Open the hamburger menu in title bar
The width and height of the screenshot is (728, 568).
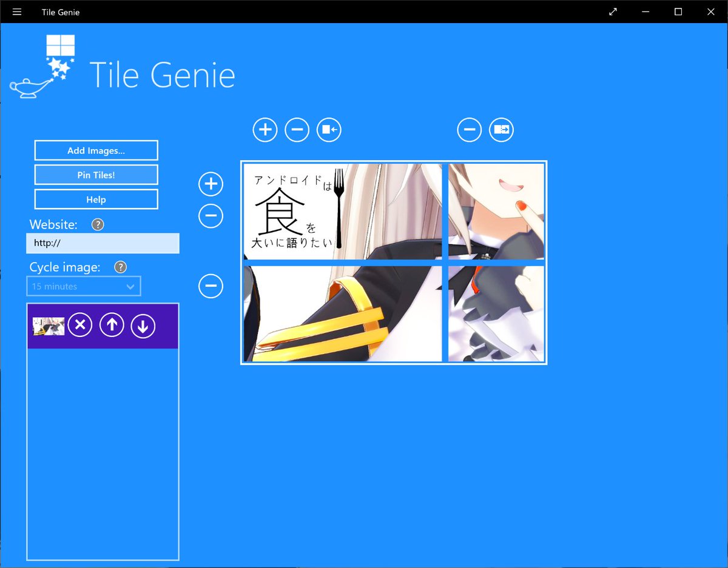17,12
